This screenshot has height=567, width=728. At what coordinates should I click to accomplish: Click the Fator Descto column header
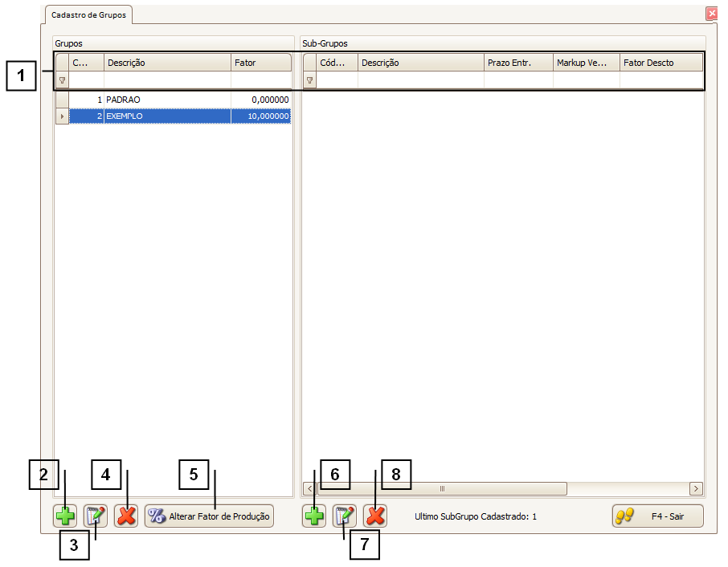[659, 63]
